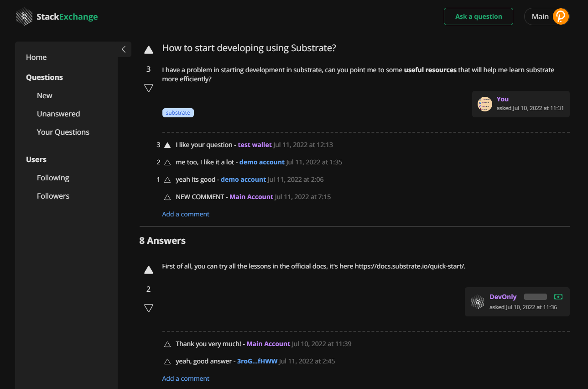This screenshot has width=588, height=389.
Task: Upvote the Substrate question
Action: [149, 50]
